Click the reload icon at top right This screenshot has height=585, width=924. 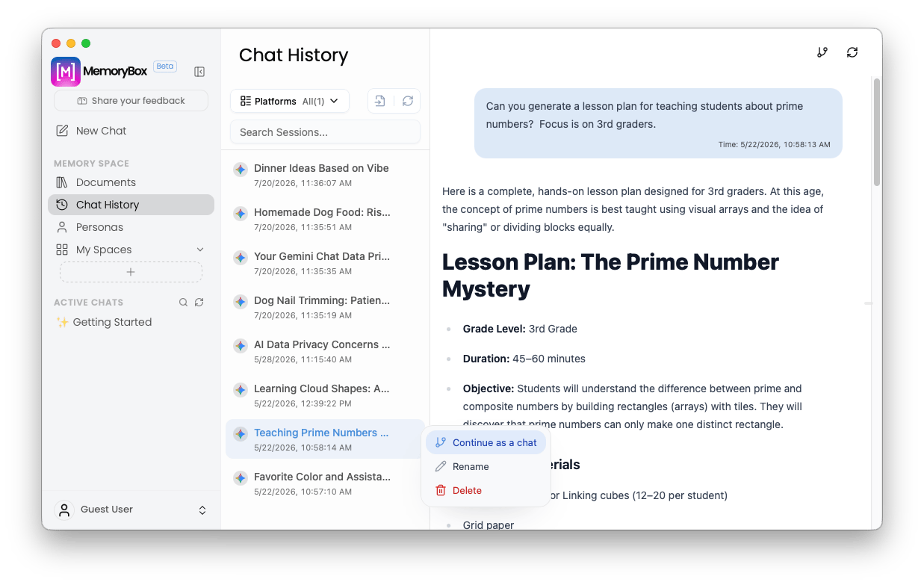852,52
